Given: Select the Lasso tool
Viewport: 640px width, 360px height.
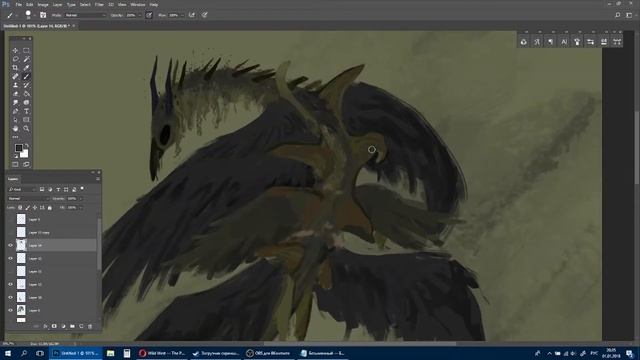Looking at the screenshot, I should (15, 59).
